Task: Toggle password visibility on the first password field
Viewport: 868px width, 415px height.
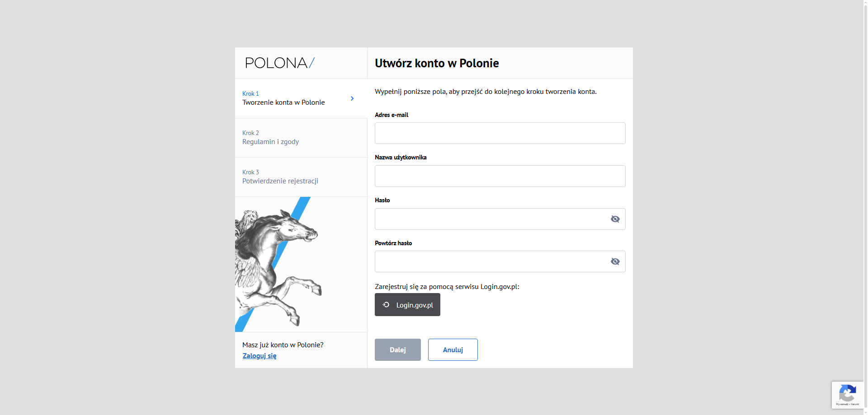Action: (x=615, y=219)
